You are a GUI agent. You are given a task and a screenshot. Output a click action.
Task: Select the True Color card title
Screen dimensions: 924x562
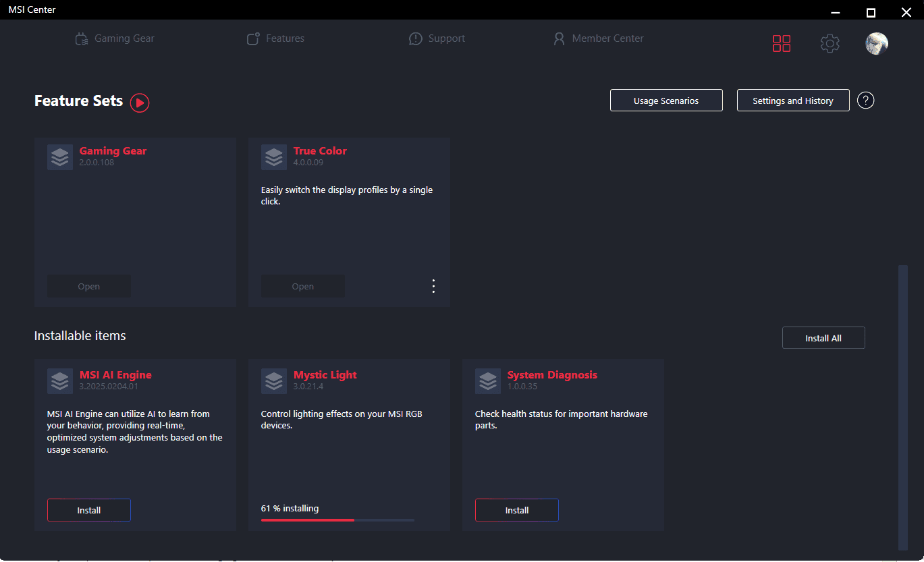coord(320,151)
